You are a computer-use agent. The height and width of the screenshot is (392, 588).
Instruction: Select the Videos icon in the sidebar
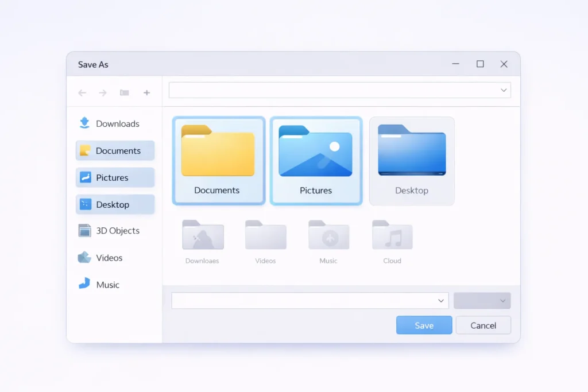pos(84,257)
